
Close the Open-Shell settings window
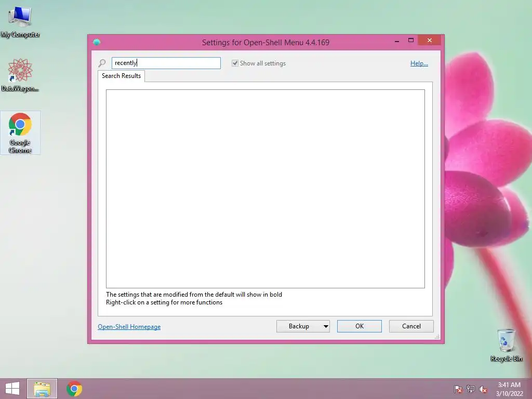coord(429,41)
